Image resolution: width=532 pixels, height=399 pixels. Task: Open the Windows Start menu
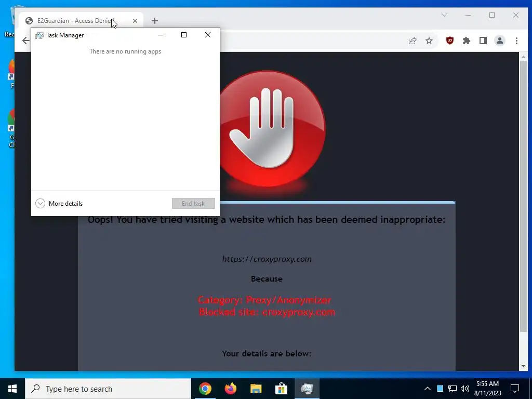click(x=12, y=389)
